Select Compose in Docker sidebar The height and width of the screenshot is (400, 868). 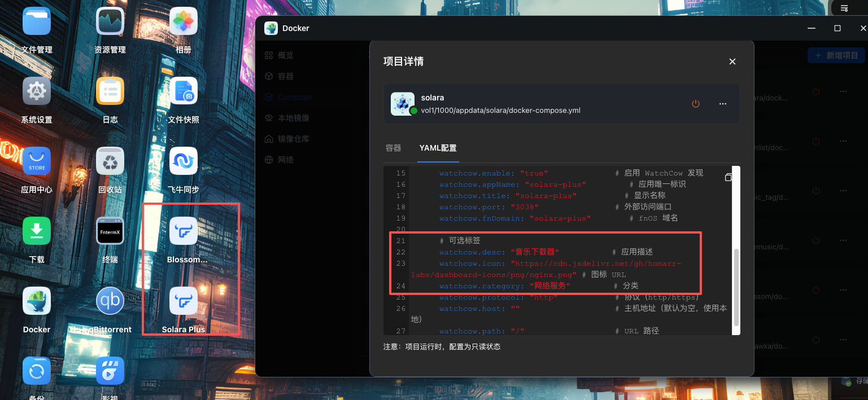[288, 97]
